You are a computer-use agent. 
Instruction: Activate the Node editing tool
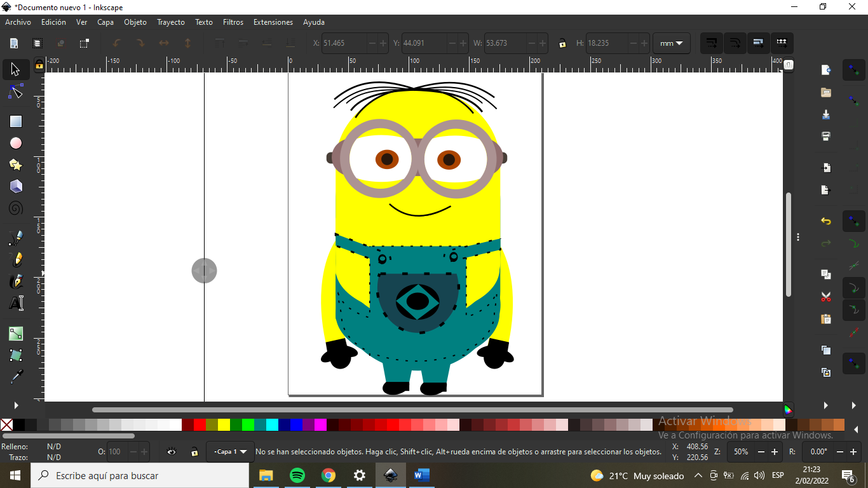click(x=16, y=92)
